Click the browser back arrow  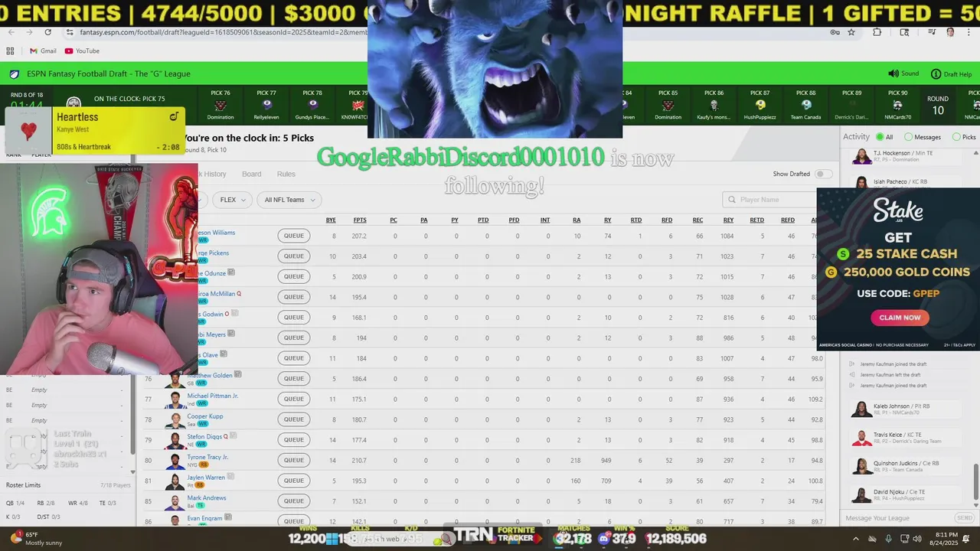[10, 32]
